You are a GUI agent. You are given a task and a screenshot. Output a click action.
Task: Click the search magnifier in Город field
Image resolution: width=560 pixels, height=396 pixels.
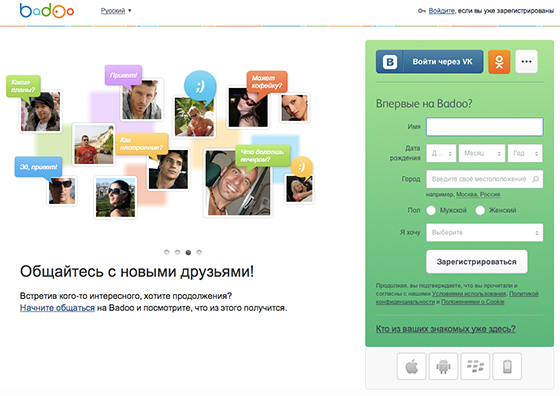click(536, 179)
